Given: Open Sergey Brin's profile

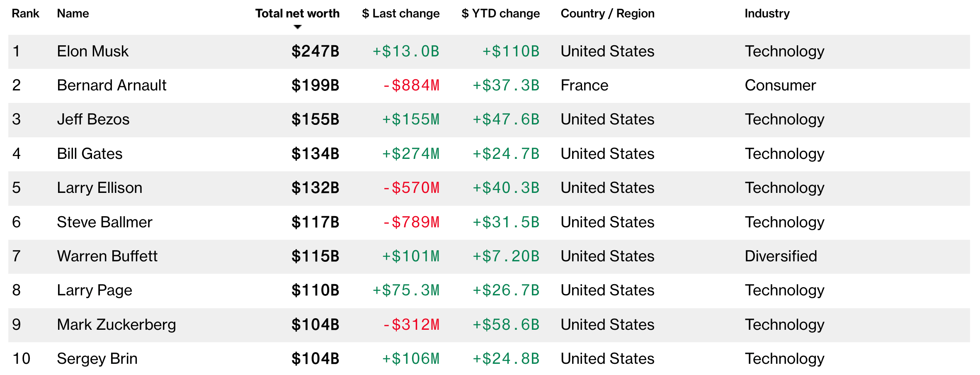Looking at the screenshot, I should [x=97, y=358].
